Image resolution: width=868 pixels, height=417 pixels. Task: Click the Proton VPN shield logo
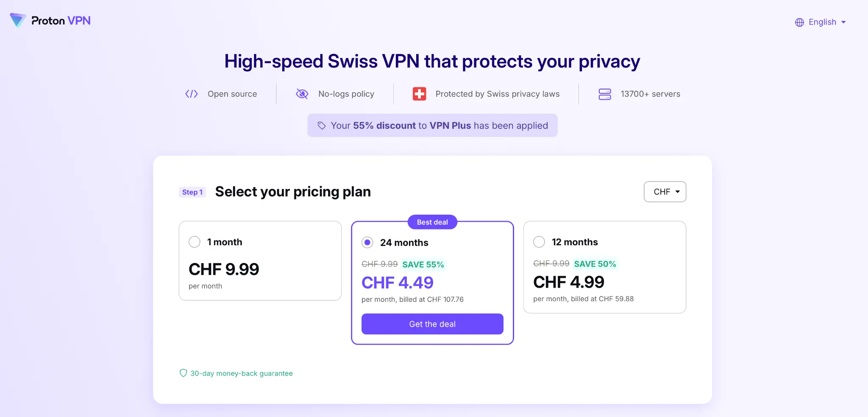(18, 20)
